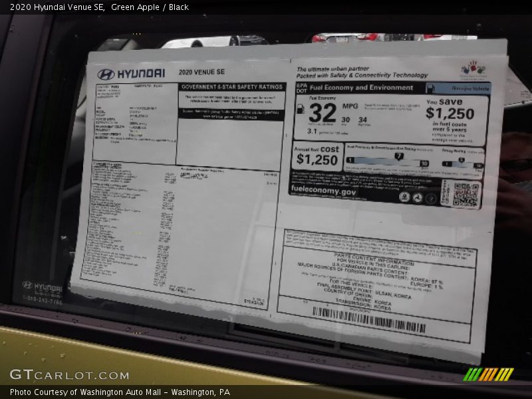Click the 'EPA DOT' label badge
This screenshot has width=532, height=399.
pyautogui.click(x=301, y=88)
